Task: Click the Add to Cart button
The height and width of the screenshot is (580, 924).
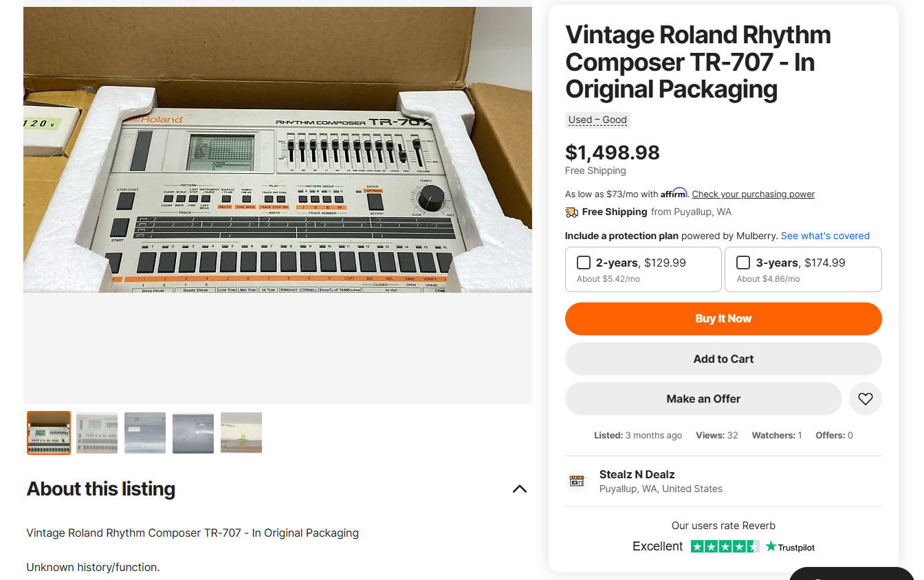Action: (723, 359)
